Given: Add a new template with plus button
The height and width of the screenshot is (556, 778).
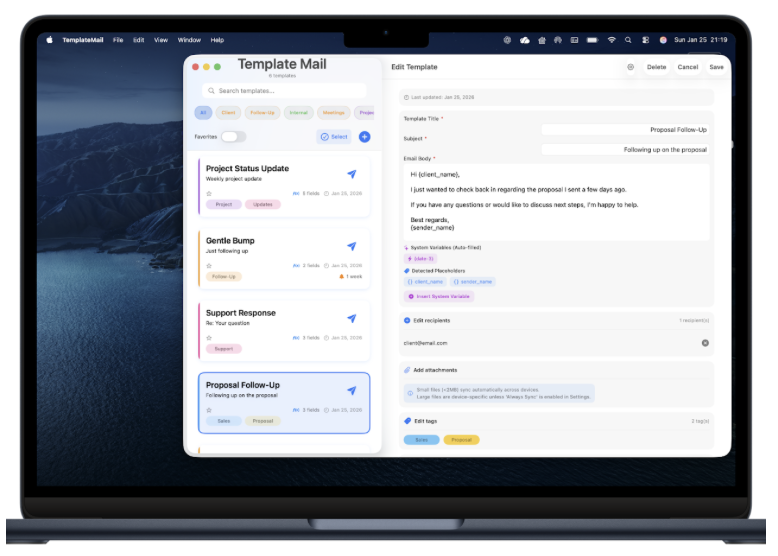Looking at the screenshot, I should click(364, 137).
